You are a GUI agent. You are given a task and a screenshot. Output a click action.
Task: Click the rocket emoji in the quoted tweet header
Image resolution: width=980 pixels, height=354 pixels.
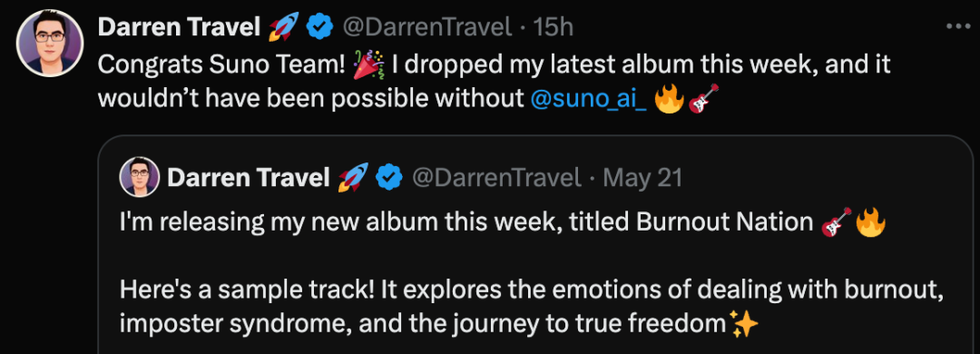point(352,179)
